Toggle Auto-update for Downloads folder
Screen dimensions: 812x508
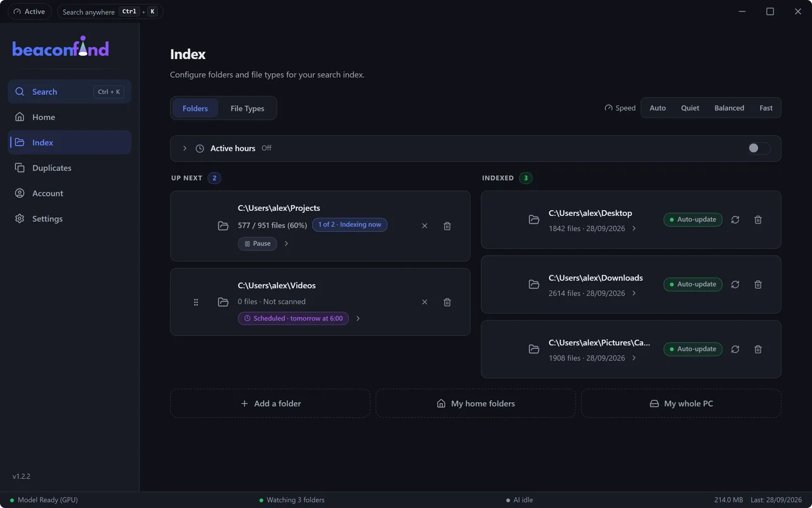coord(693,284)
